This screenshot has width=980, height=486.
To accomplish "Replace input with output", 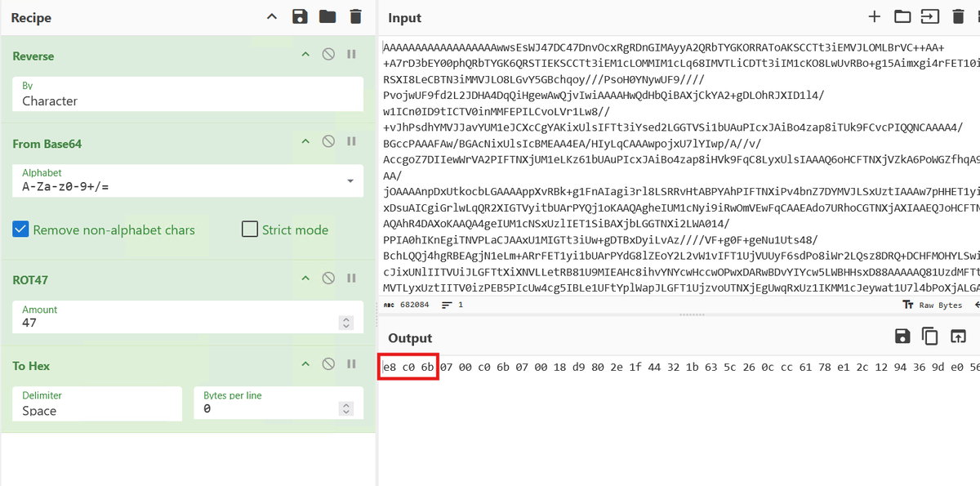I will pos(957,337).
